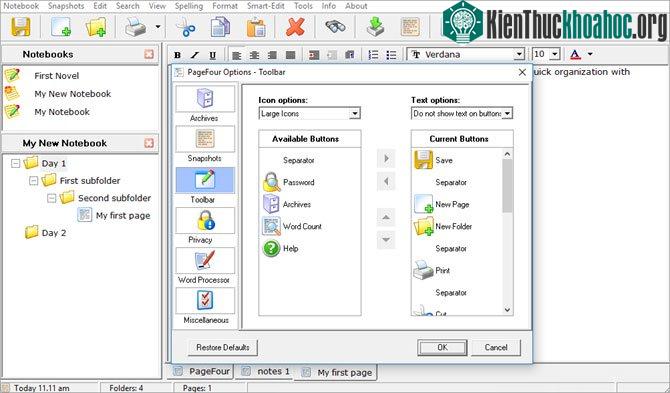Align text left

(x=237, y=55)
